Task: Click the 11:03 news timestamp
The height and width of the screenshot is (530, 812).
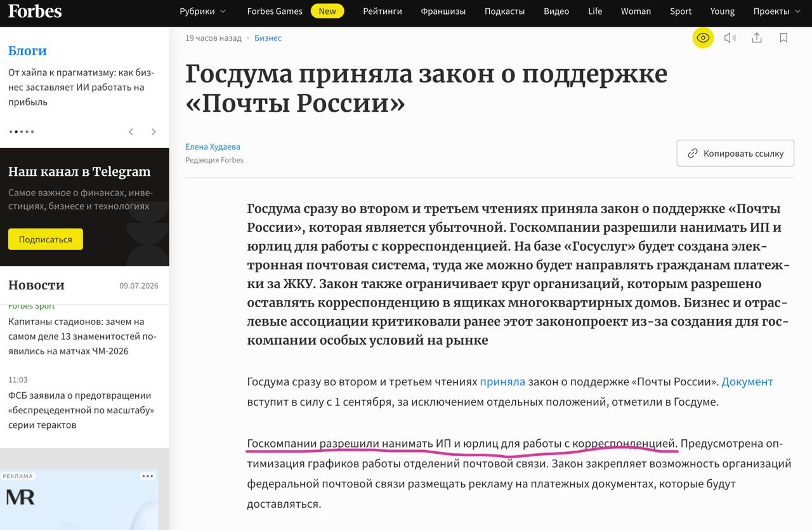Action: click(18, 380)
